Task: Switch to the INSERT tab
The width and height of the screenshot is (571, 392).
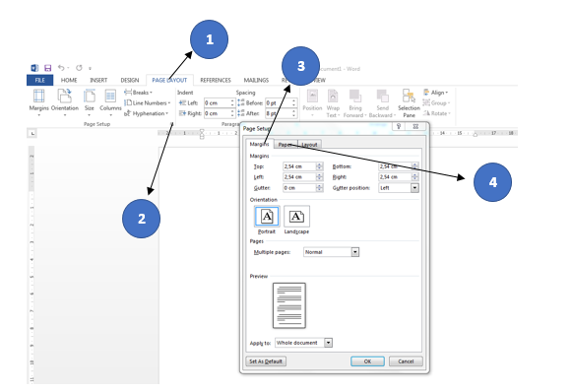Action: coord(98,80)
